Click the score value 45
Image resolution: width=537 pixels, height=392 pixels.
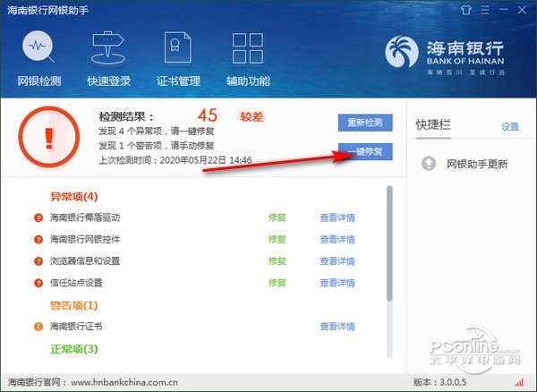click(208, 115)
